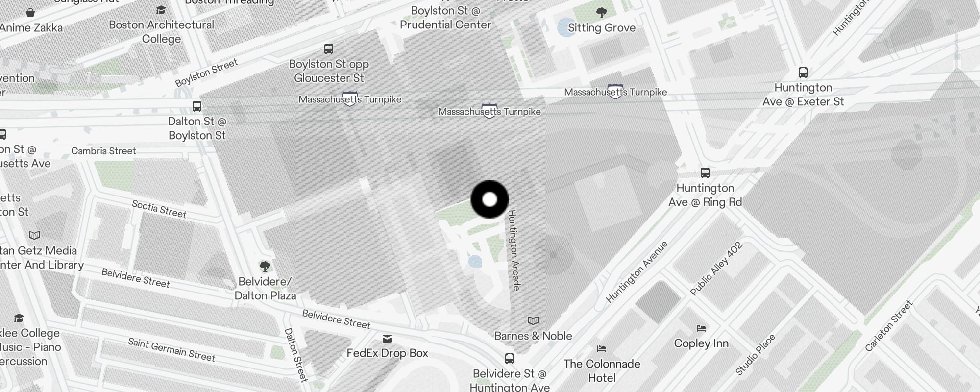Click the Copley Inn place label
Viewport: 980px width, 392px height.
701,343
